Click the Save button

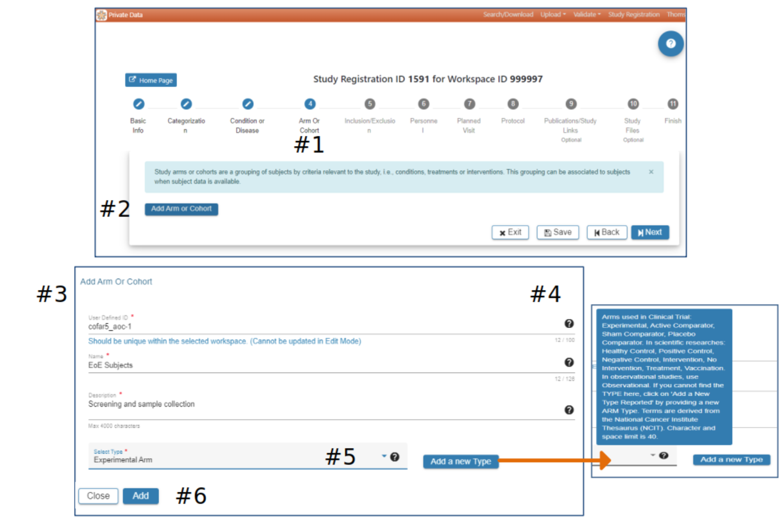(x=557, y=232)
